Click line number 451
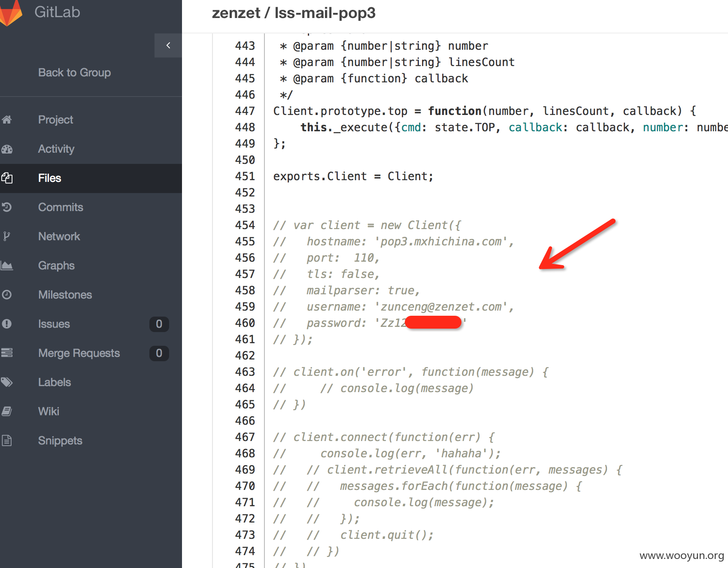The height and width of the screenshot is (568, 728). (x=245, y=176)
